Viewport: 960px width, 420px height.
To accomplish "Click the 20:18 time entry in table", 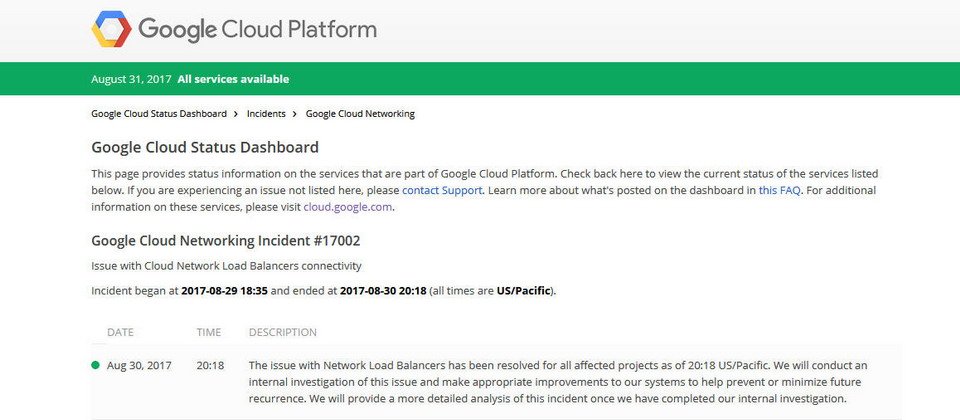I will [210, 366].
